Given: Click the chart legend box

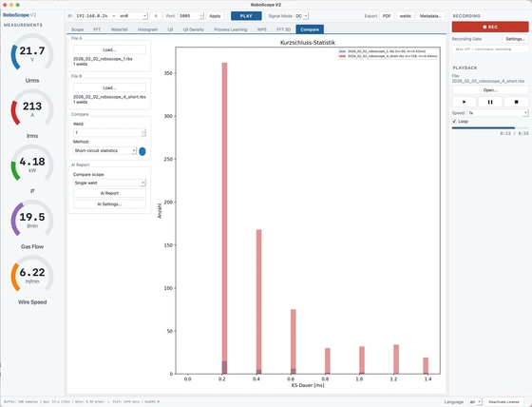Looking at the screenshot, I should click(x=388, y=53).
